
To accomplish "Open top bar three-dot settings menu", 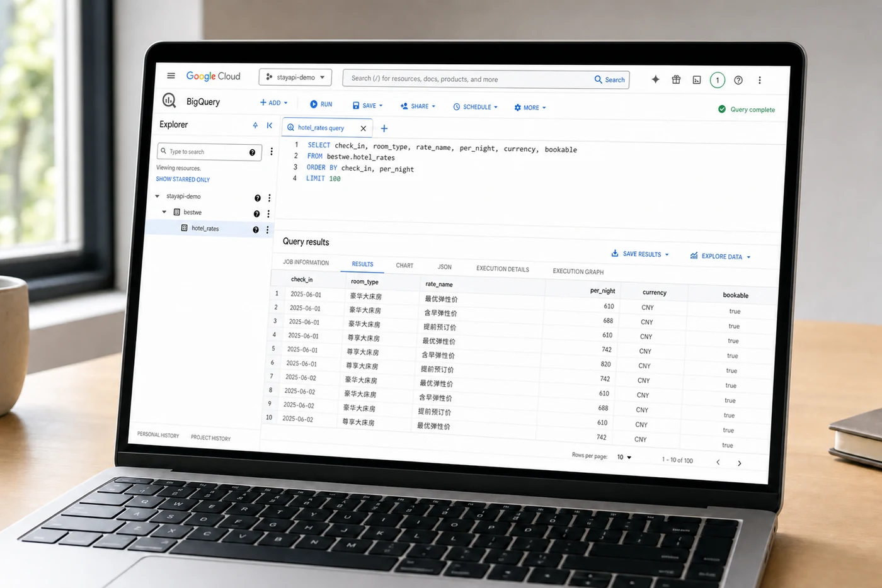I will 760,81.
